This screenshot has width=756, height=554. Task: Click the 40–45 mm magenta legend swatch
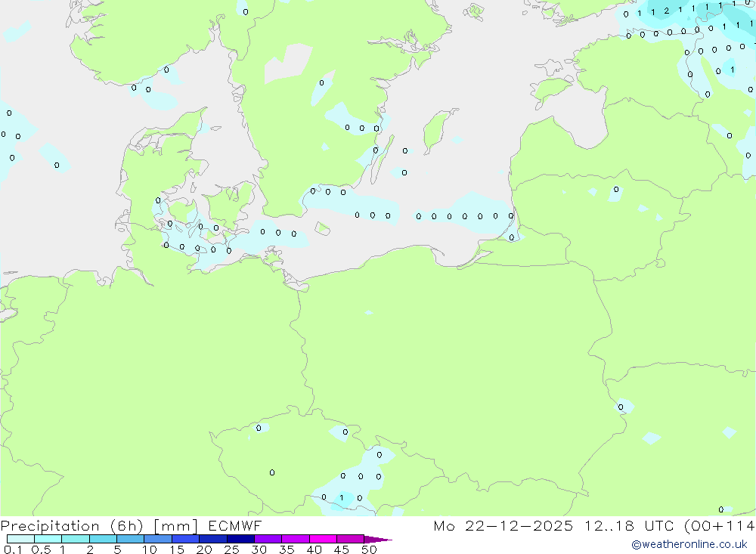coord(323,539)
